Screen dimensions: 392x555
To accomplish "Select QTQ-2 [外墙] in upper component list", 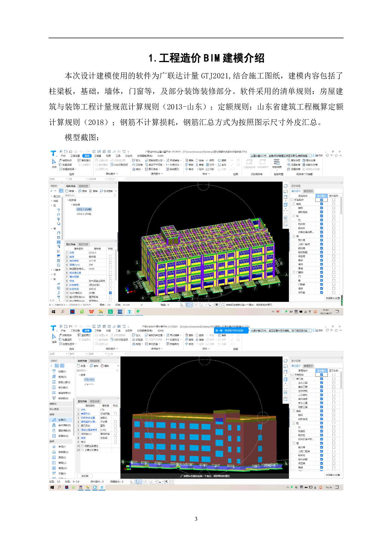I will point(84,214).
